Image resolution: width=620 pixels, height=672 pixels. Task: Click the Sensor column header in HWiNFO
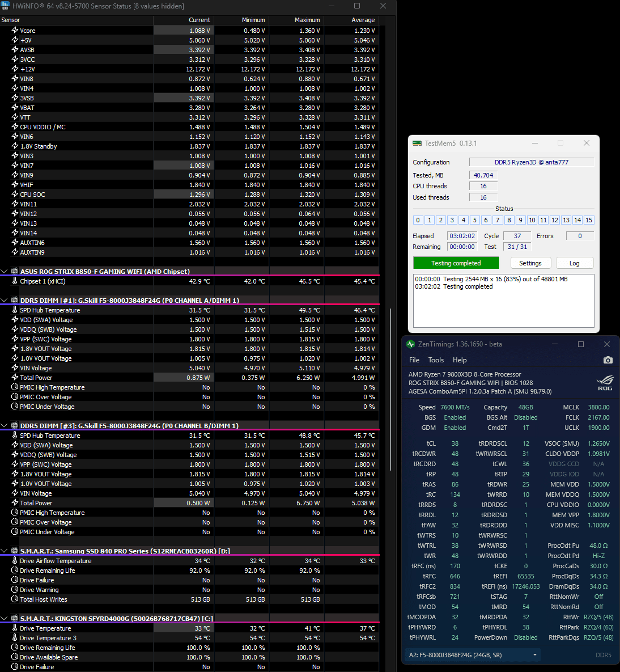[77, 20]
